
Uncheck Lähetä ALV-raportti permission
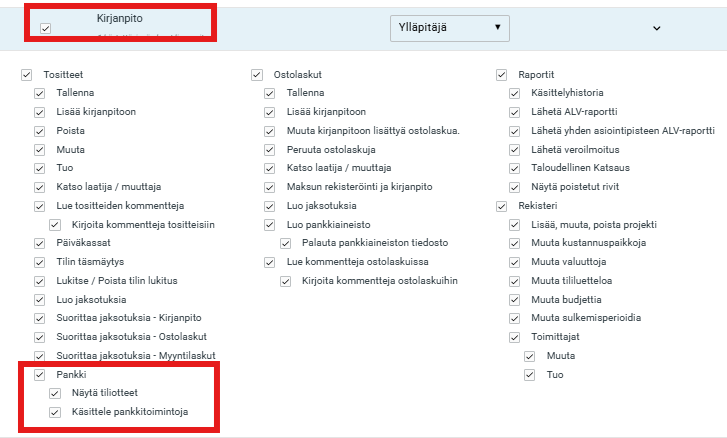tap(516, 111)
